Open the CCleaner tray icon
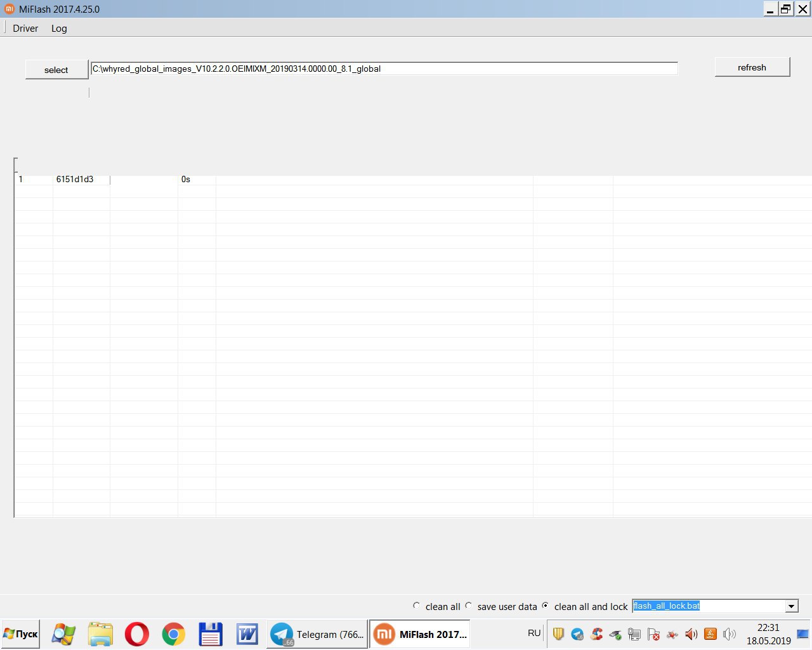Viewport: 812px width, 650px height. 596,633
